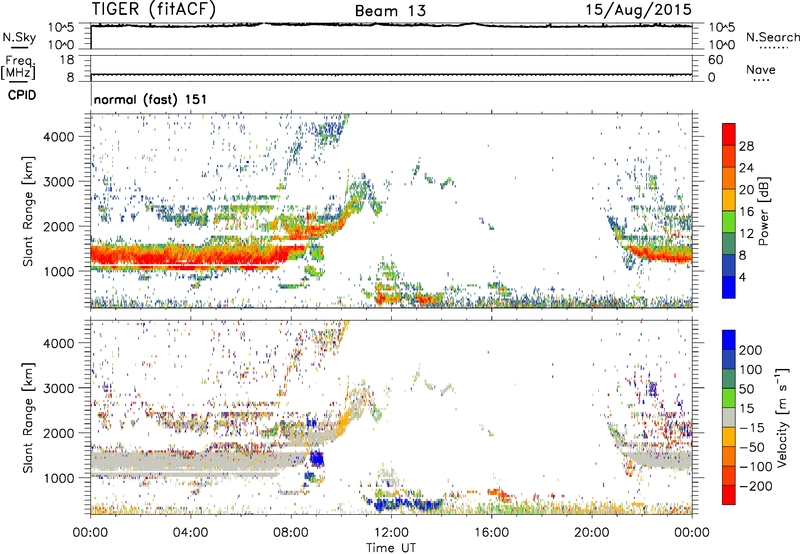Click '4000' on power panel range axis
The width and height of the screenshot is (800, 554).
[x=58, y=137]
